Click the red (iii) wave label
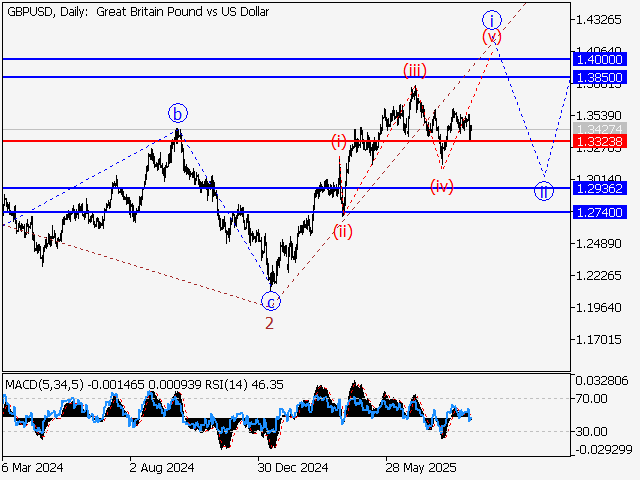Viewport: 640px width, 480px height. (x=415, y=70)
